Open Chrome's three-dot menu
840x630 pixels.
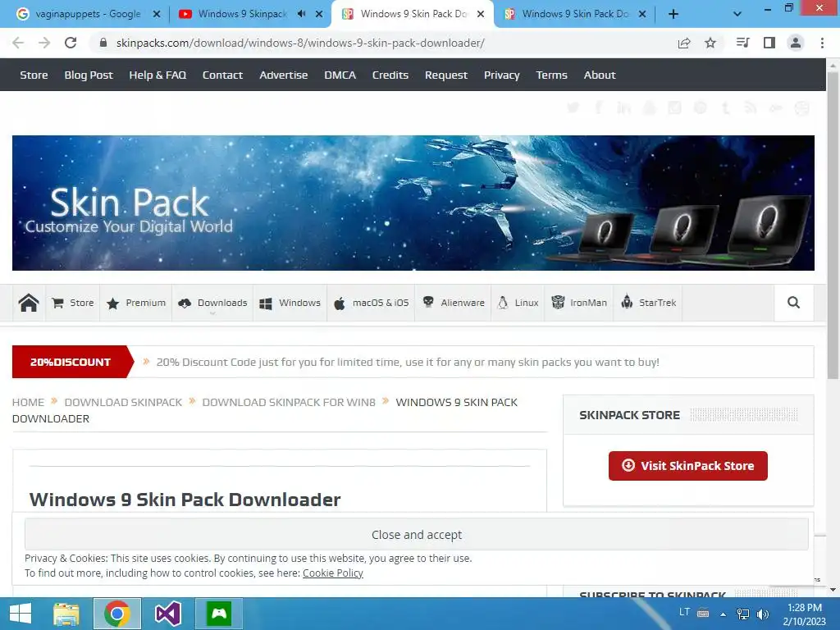(x=822, y=43)
